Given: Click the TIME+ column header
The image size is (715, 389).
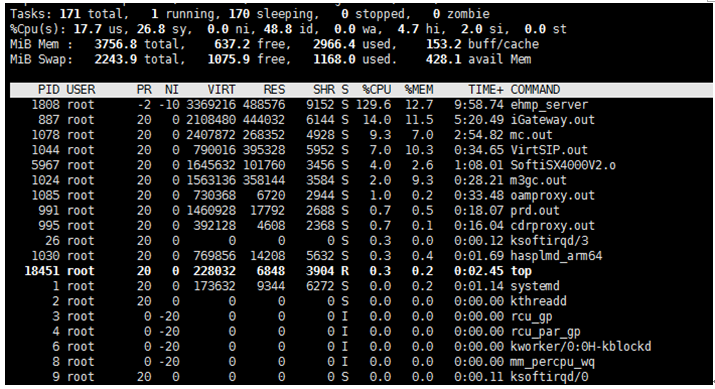Looking at the screenshot, I should tap(486, 89).
